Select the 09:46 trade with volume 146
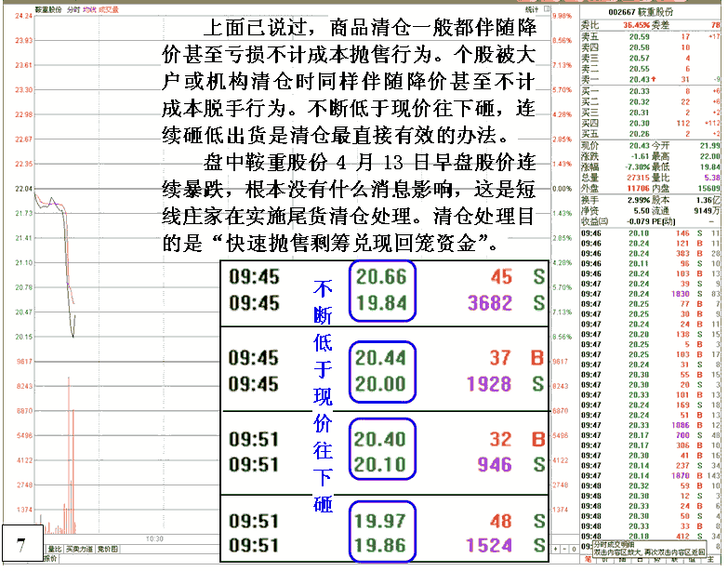Screen dimensions: 728x571 pos(650,233)
